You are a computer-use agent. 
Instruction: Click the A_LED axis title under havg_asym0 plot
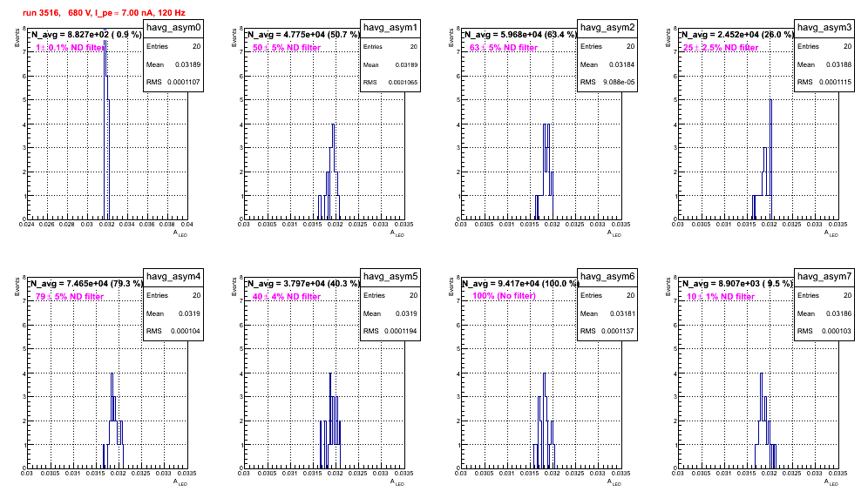(180, 233)
